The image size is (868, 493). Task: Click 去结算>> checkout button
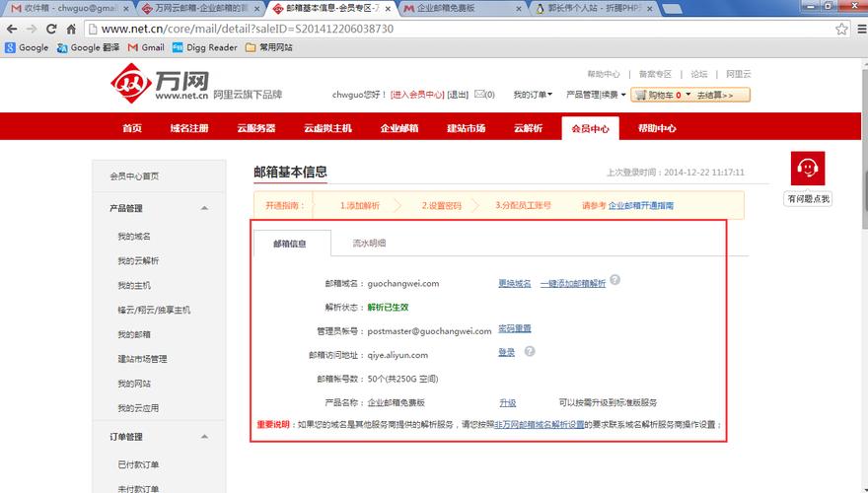715,96
